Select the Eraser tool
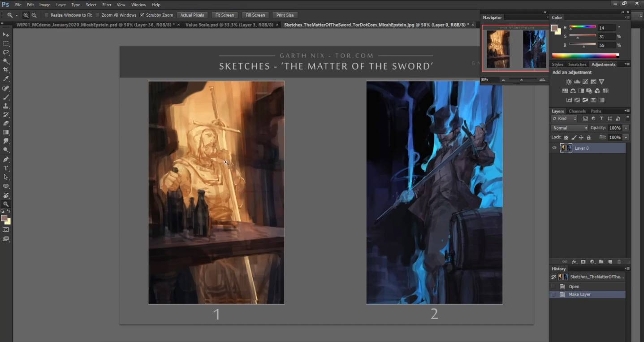Image resolution: width=644 pixels, height=342 pixels. [x=6, y=123]
